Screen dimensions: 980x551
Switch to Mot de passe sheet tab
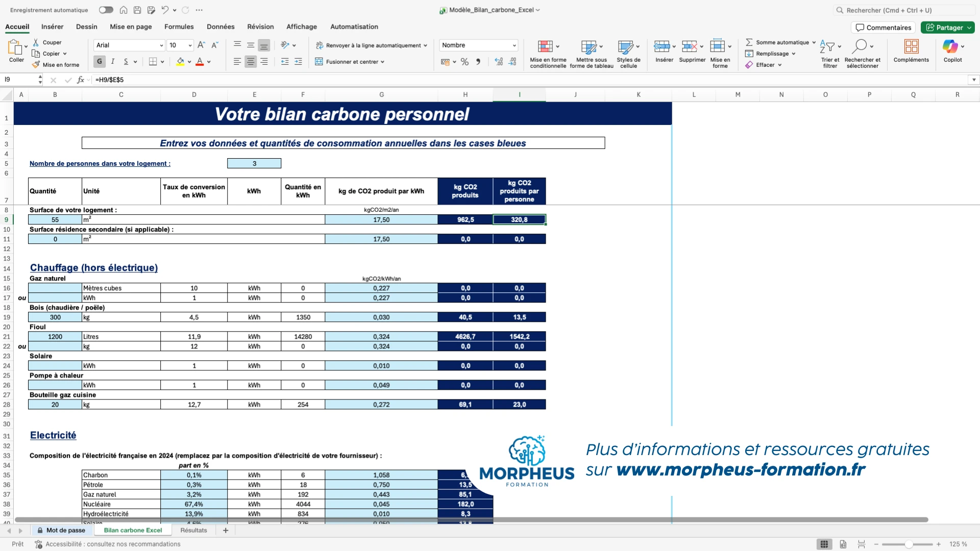[x=61, y=531]
